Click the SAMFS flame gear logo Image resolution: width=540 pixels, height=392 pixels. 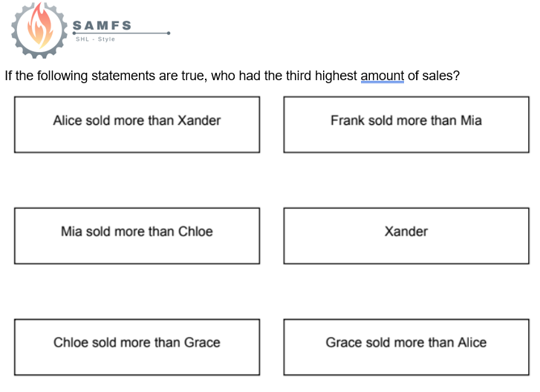40,30
